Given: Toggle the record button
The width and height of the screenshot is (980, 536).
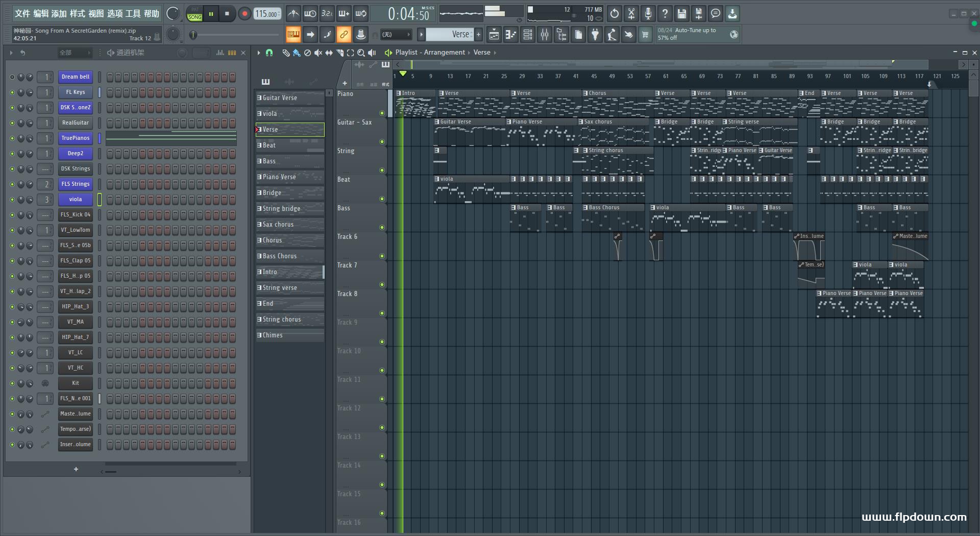Looking at the screenshot, I should point(244,14).
